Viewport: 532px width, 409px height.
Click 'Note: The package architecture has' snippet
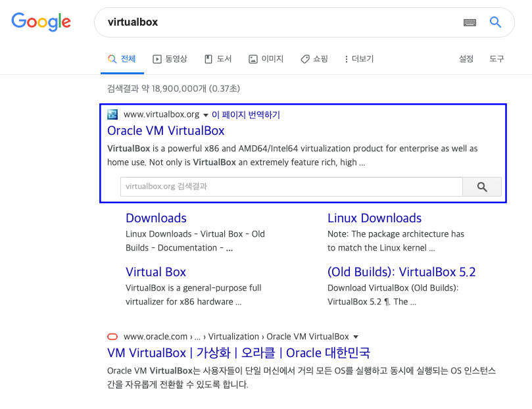396,241
